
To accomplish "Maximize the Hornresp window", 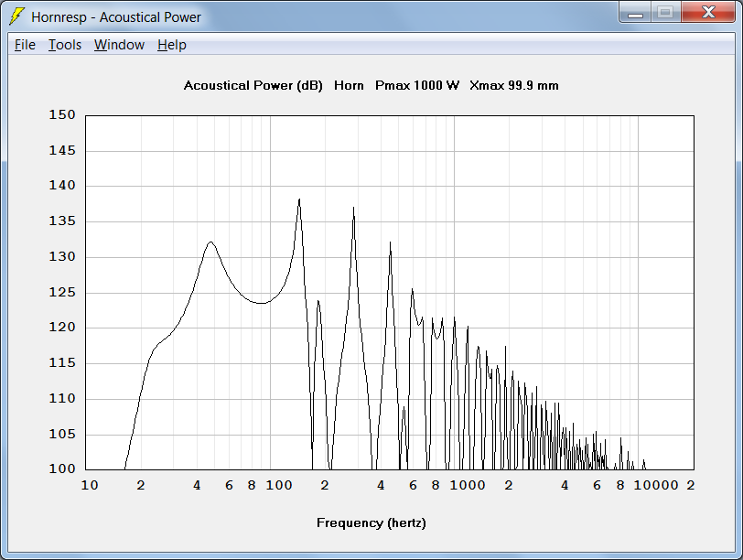I will pyautogui.click(x=665, y=13).
